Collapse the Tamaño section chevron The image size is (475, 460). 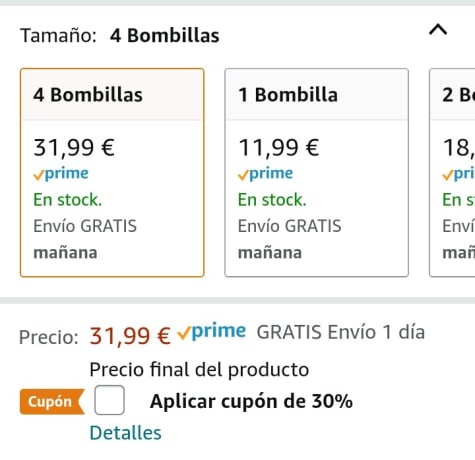click(x=438, y=30)
